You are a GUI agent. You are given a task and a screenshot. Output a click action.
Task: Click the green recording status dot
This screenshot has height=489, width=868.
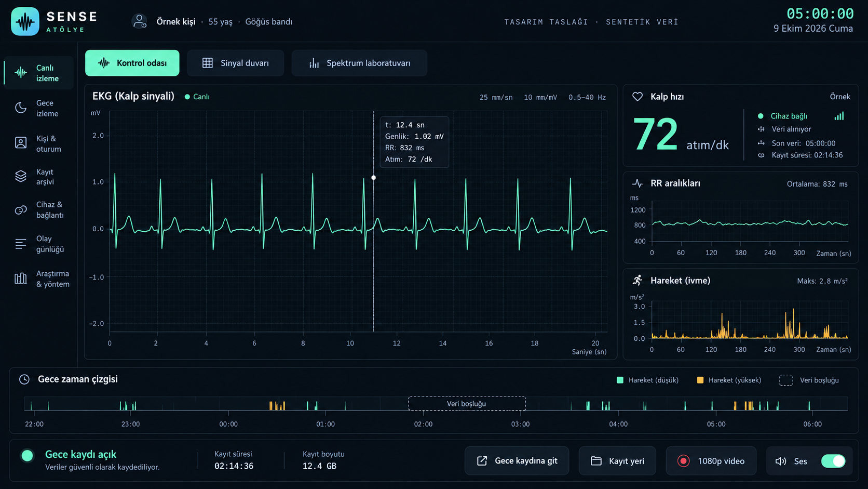[x=28, y=456]
